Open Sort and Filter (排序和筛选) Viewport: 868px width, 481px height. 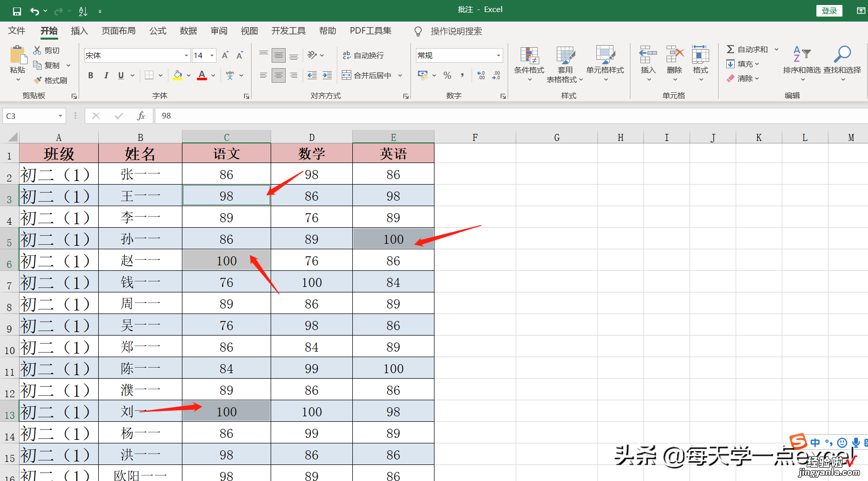pos(802,64)
